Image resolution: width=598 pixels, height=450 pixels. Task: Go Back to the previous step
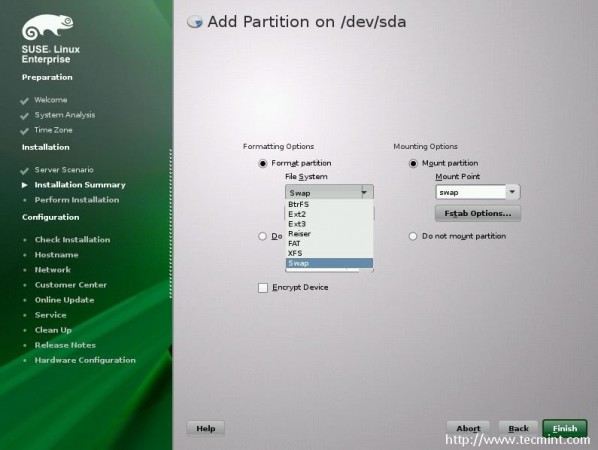[x=519, y=428]
